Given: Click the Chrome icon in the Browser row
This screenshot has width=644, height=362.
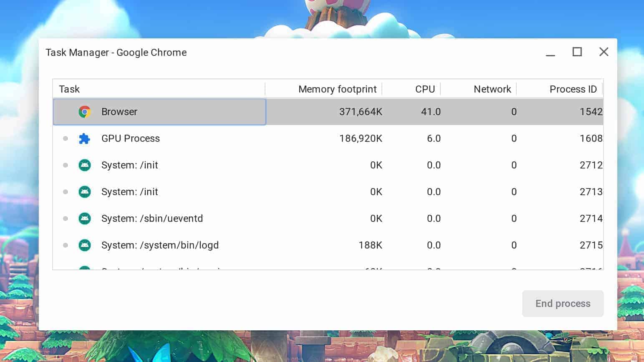Looking at the screenshot, I should [85, 112].
